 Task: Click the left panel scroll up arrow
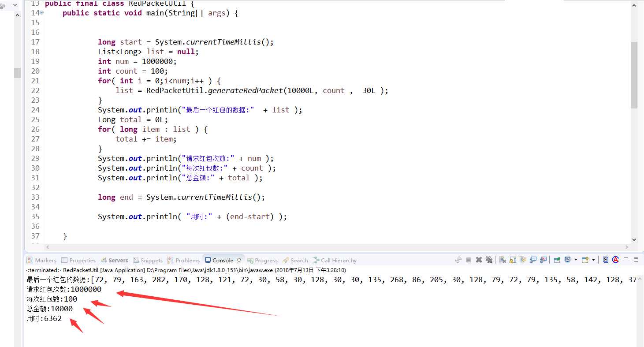[17, 15]
